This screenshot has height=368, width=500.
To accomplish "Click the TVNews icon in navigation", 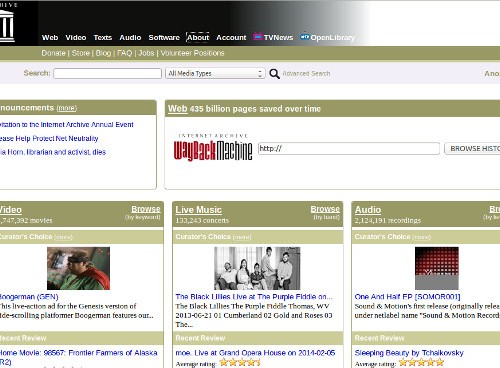I will (x=258, y=37).
